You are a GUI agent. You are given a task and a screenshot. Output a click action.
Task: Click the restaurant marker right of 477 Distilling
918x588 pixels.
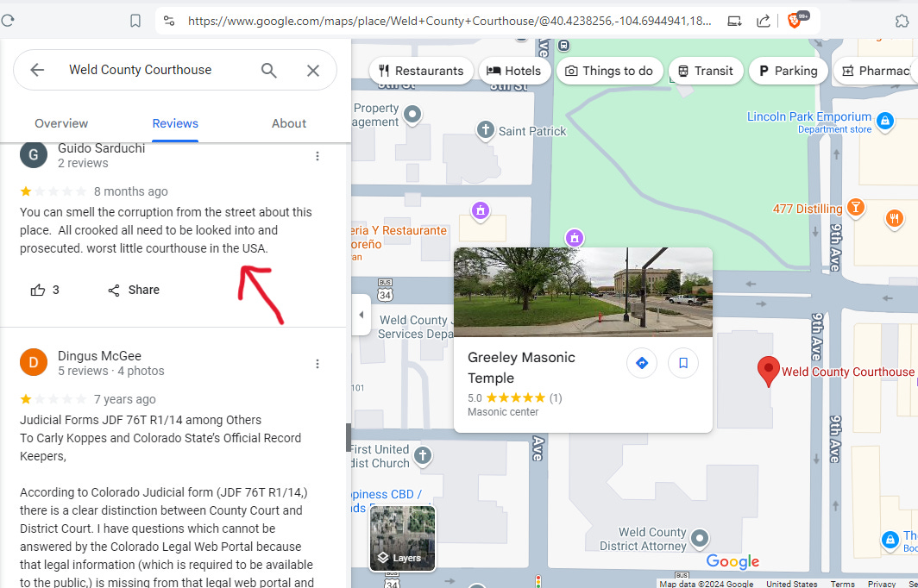click(894, 219)
